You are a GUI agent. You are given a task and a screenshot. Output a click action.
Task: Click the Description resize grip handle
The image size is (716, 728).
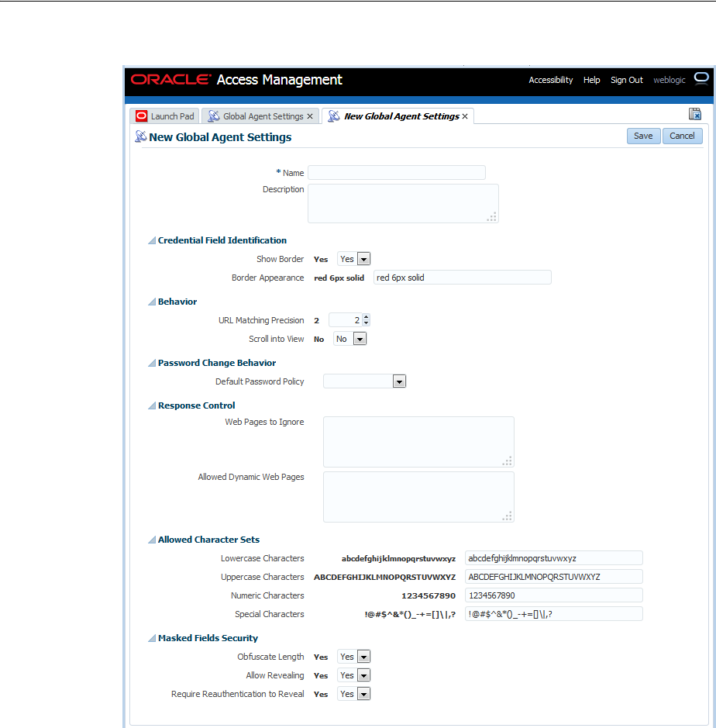[492, 217]
